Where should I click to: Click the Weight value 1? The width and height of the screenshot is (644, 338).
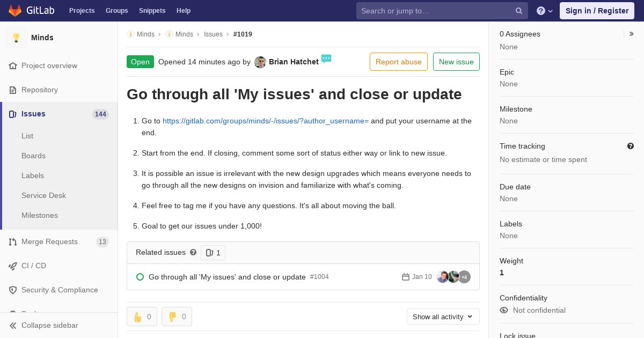(x=502, y=273)
